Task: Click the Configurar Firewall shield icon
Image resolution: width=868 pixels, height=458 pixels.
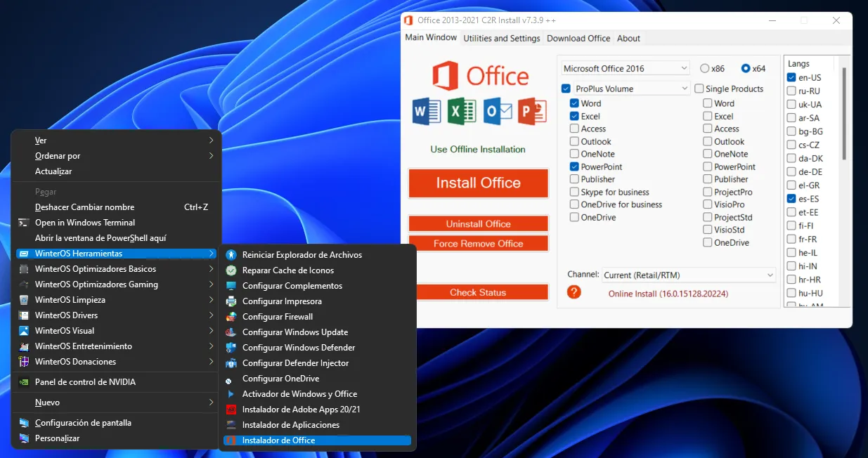Action: (x=231, y=316)
